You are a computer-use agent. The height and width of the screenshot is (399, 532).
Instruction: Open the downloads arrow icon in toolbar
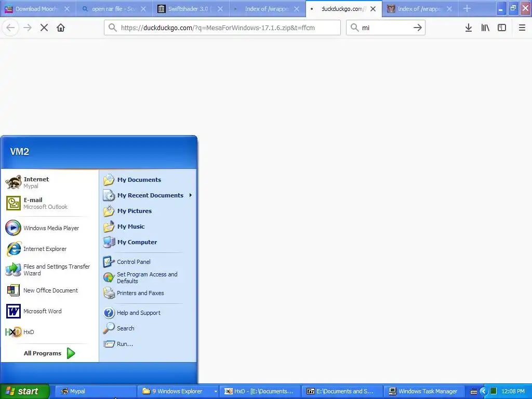[x=469, y=28]
